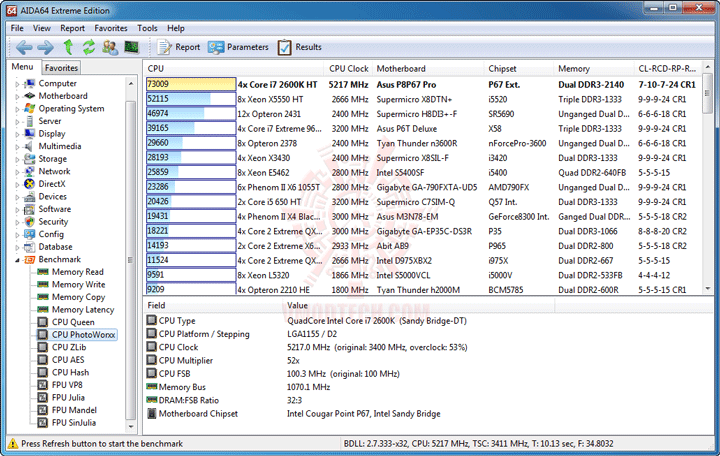Image resolution: width=720 pixels, height=456 pixels.
Task: Select the Devices icon in the tree
Action: tap(29, 197)
